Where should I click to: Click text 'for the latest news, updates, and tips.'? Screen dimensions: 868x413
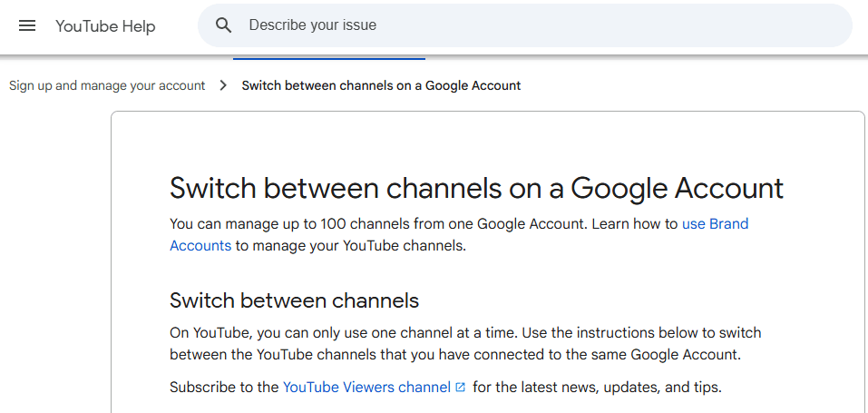(598, 387)
